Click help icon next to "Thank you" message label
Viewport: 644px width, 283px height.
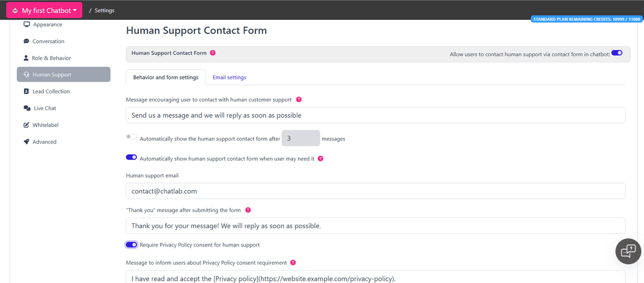[x=248, y=210]
